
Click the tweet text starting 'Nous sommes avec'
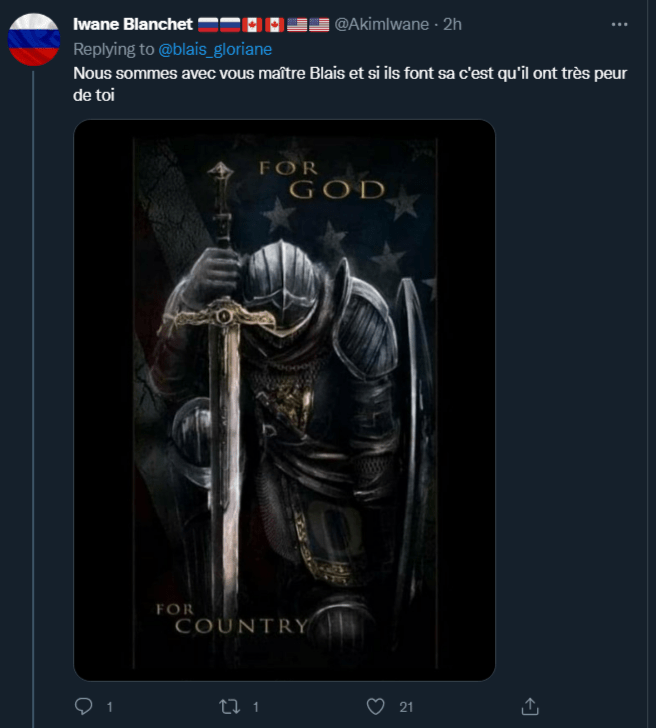pyautogui.click(x=350, y=84)
